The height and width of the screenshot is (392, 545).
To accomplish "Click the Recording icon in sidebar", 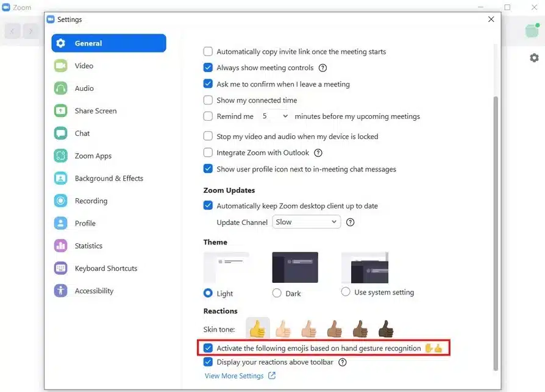I will (x=61, y=201).
